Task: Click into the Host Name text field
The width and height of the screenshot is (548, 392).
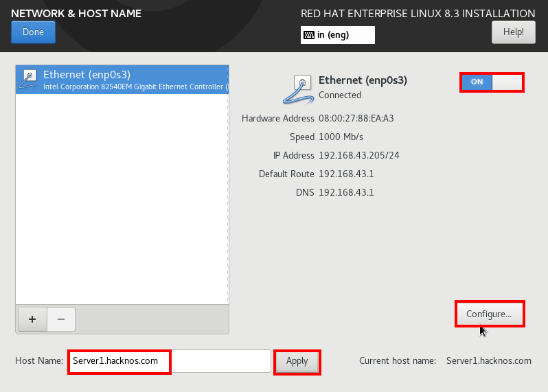Action: (x=169, y=361)
